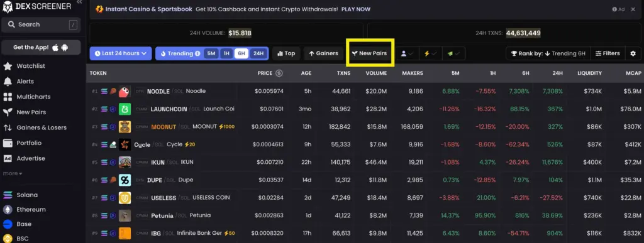
Task: Toggle the profile filter
Action: 407,53
